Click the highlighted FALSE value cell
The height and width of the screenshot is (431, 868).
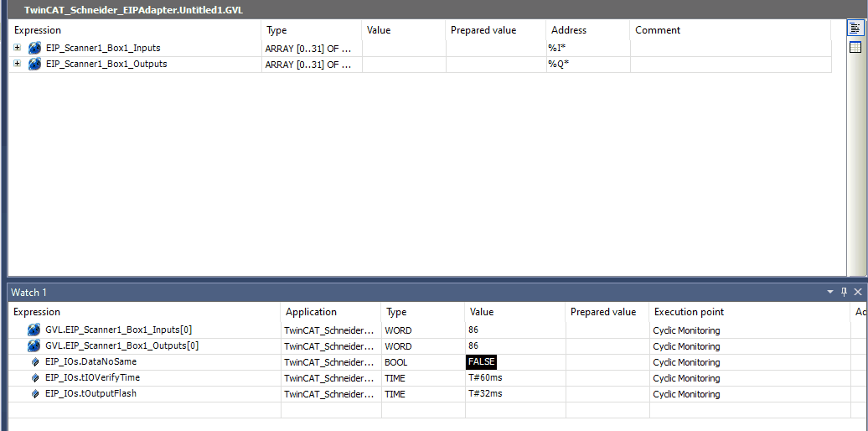click(x=481, y=361)
